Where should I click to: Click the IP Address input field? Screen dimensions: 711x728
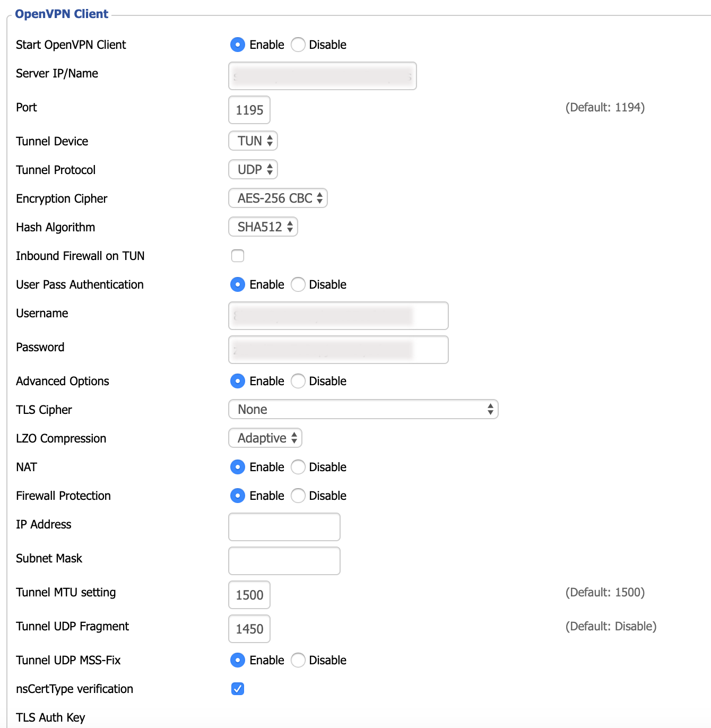click(x=284, y=527)
